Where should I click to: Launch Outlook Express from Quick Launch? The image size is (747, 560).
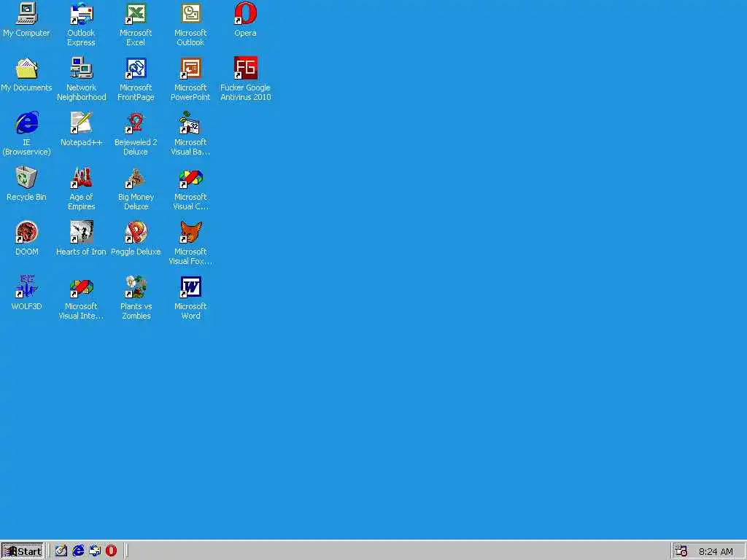pyautogui.click(x=95, y=551)
